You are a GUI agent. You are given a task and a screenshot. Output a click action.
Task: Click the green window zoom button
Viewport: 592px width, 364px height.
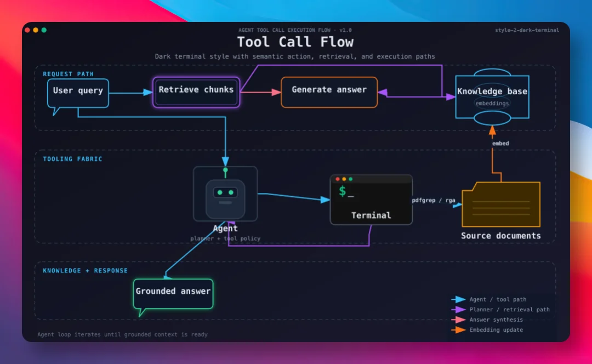pos(44,30)
